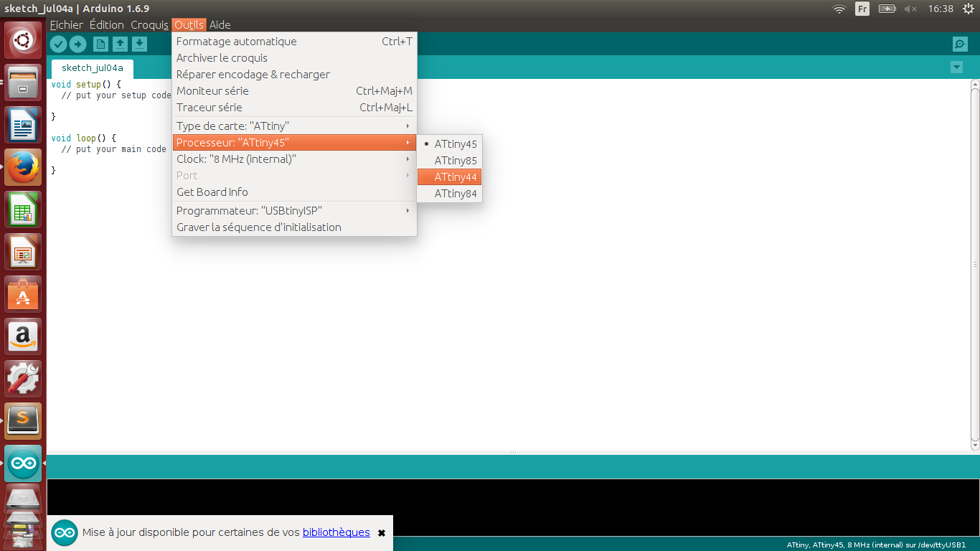Launch LibreOffice Impress from the dock

[x=24, y=252]
